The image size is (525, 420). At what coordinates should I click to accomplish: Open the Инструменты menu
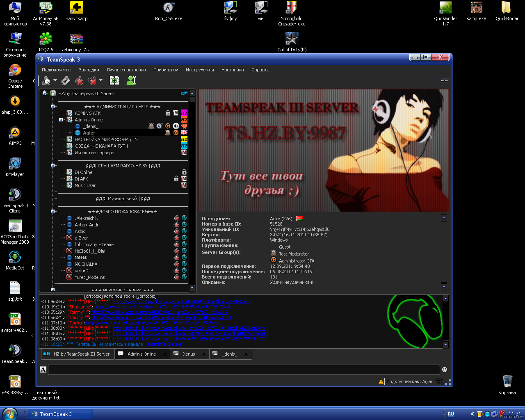(x=200, y=70)
